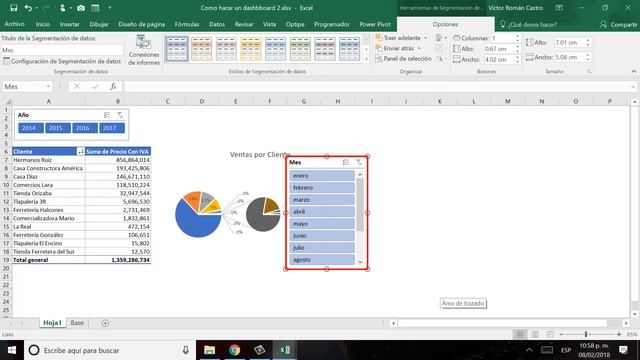Collapse the ribbon with the chevron arrow
This screenshot has width=640, height=360.
pos(633,71)
